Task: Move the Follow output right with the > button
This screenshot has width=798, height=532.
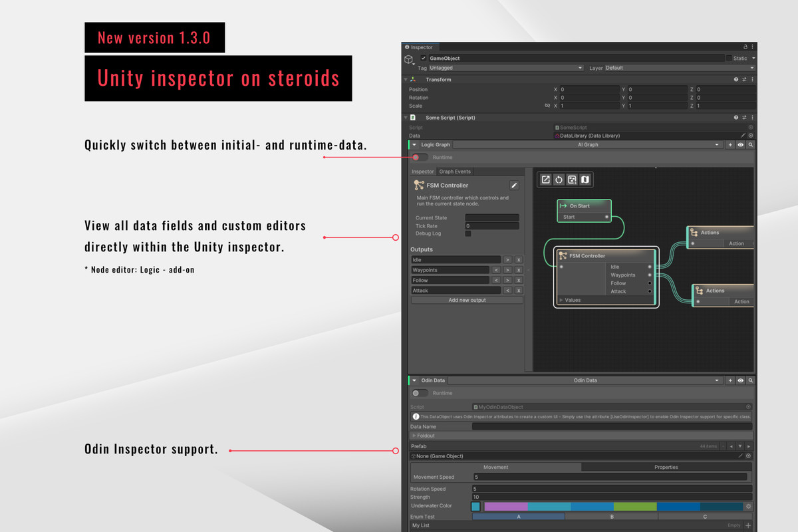Action: (507, 280)
